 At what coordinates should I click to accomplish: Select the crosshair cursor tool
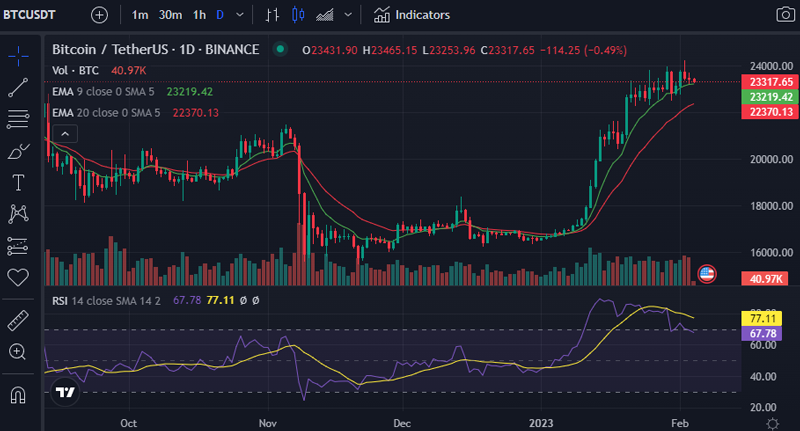point(18,56)
